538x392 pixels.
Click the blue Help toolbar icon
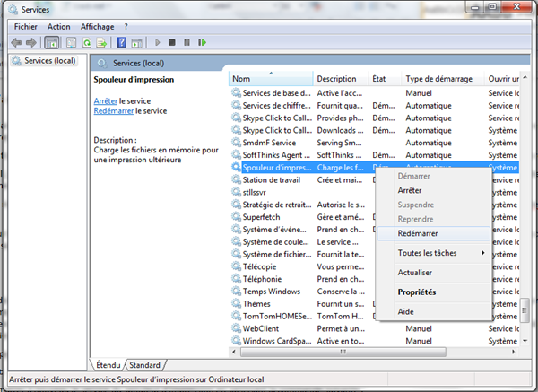click(x=121, y=42)
